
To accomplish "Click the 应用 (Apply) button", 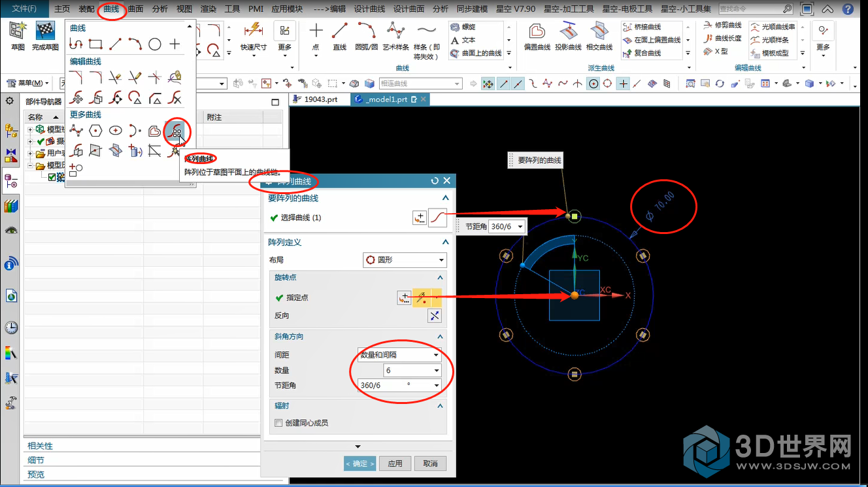I will point(395,463).
